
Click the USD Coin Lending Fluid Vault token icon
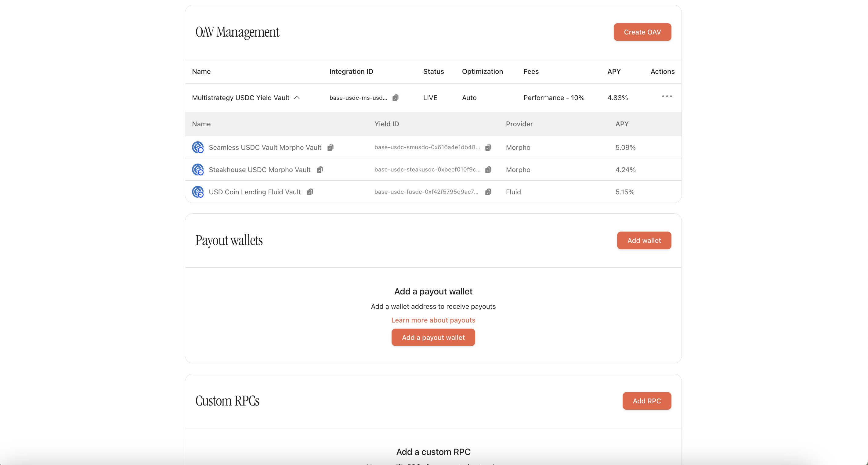(x=198, y=192)
